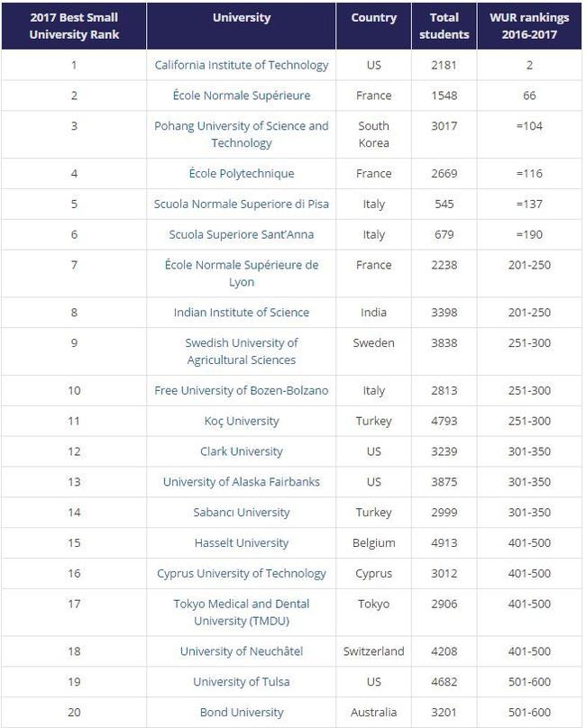This screenshot has width=586, height=728.
Task: Open Free University of Bozen-Bolzano link
Action: point(242,390)
